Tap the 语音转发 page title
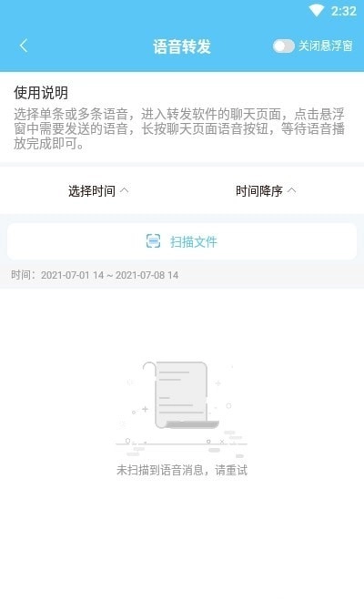This screenshot has width=364, height=601. pos(182,46)
